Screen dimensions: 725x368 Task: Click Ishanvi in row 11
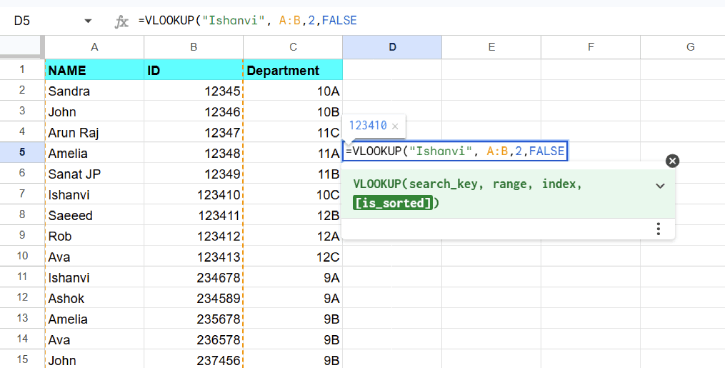click(94, 277)
